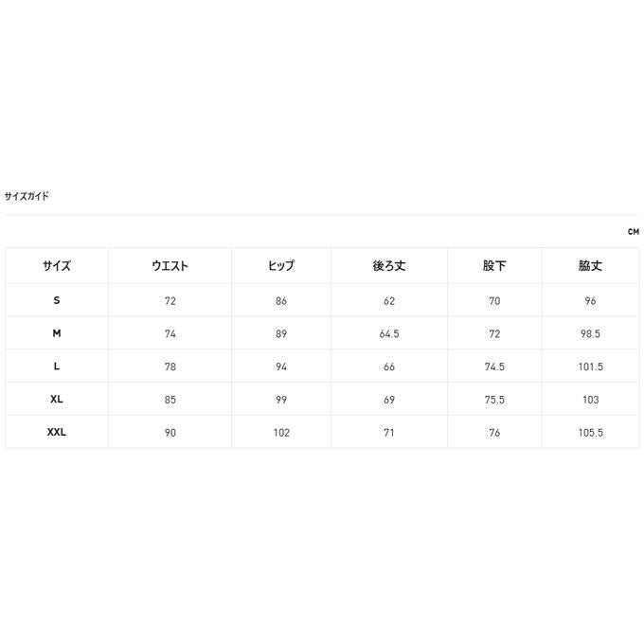Click the 脇丈 column header
The height and width of the screenshot is (644, 644).
(x=590, y=266)
